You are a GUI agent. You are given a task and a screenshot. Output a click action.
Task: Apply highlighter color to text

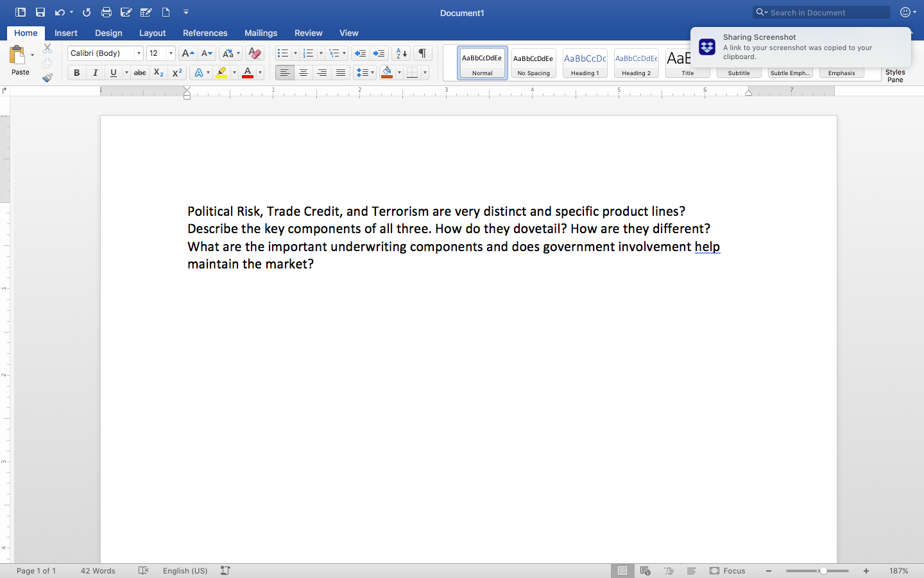(221, 73)
